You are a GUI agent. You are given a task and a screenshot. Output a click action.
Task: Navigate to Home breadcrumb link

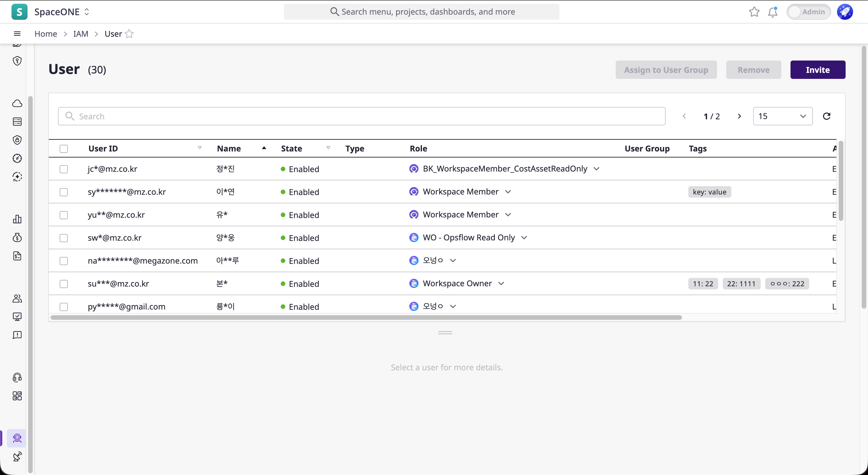click(45, 34)
